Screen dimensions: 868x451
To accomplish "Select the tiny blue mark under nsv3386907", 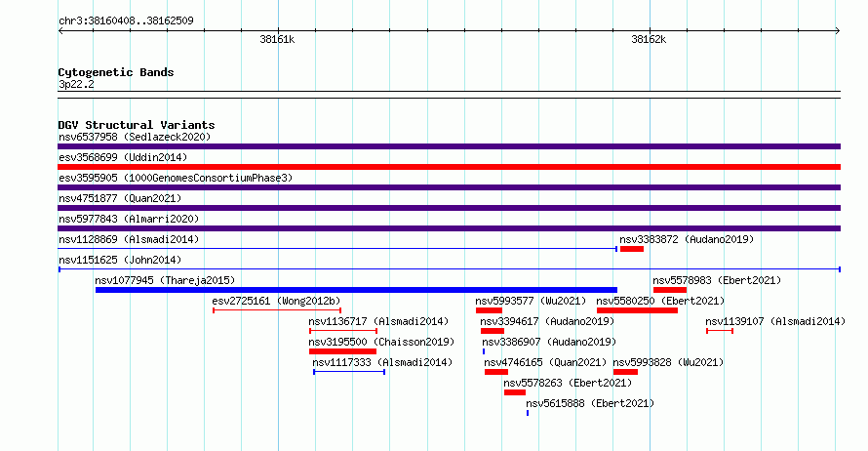I will point(484,351).
